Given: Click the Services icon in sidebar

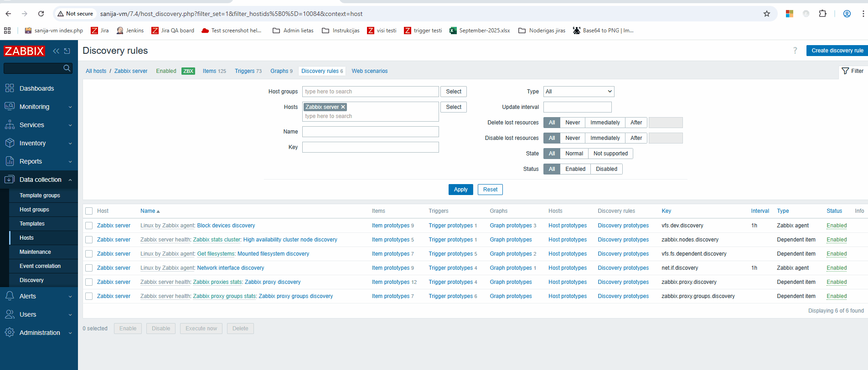Looking at the screenshot, I should pos(10,125).
